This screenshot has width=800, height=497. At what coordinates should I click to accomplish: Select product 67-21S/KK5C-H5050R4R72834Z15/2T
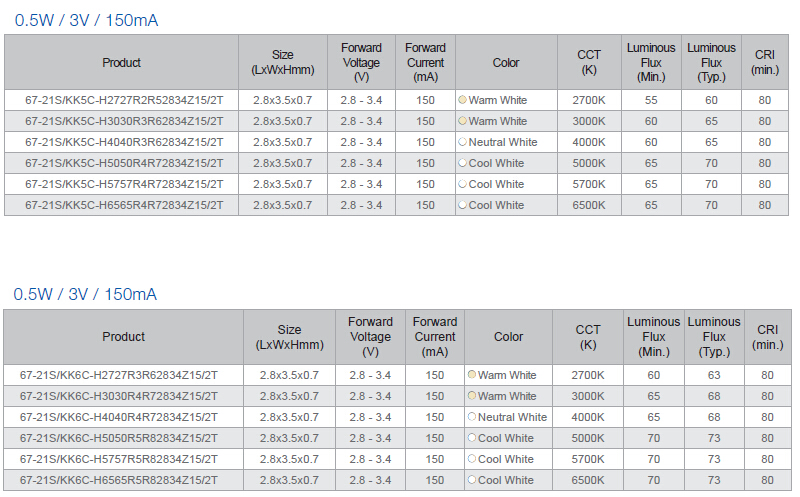(x=124, y=163)
